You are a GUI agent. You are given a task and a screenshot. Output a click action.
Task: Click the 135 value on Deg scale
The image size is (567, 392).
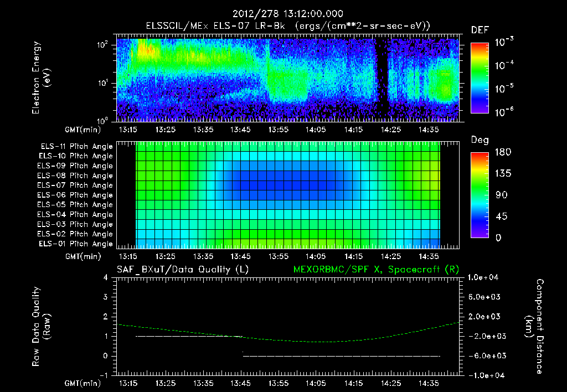(x=503, y=173)
